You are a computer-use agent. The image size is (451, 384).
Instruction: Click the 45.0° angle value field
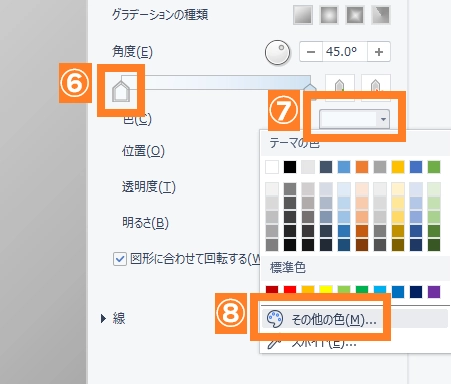[345, 52]
